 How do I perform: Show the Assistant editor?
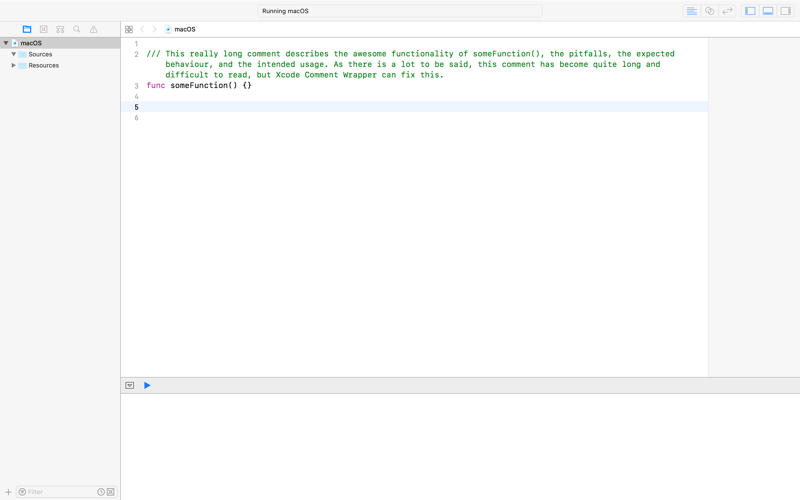(x=710, y=11)
